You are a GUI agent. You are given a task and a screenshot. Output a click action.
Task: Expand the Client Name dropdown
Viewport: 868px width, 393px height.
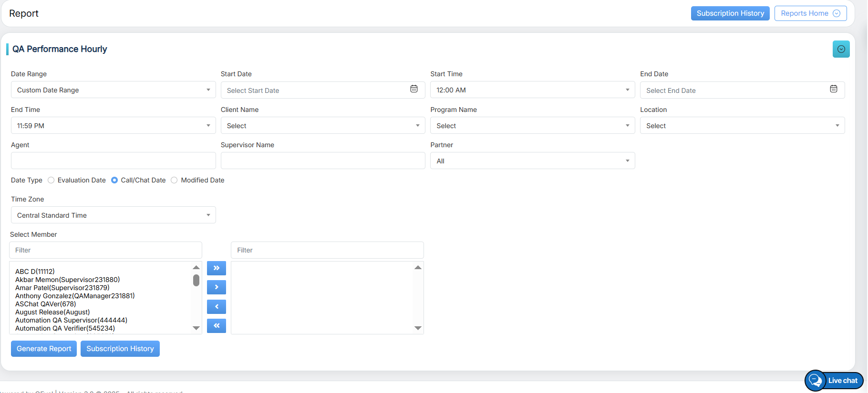322,126
